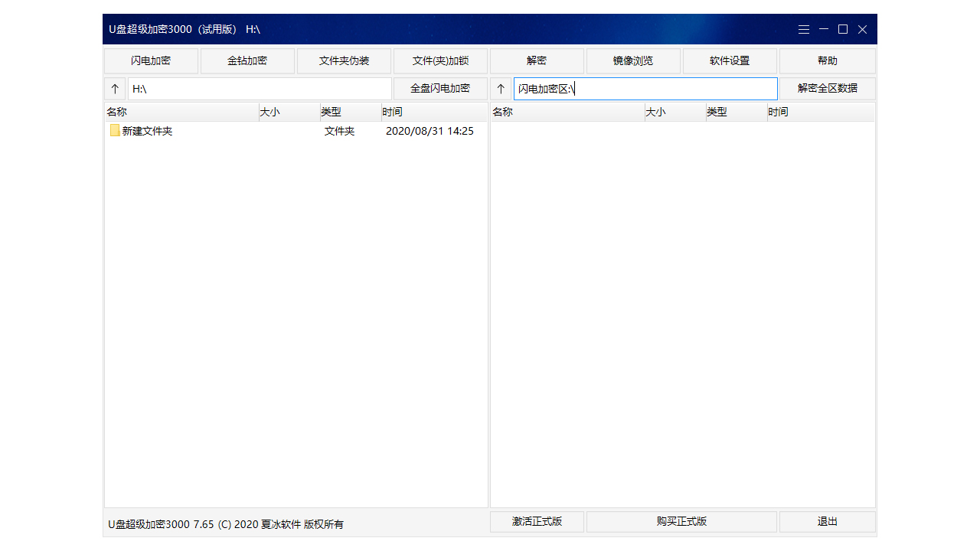The height and width of the screenshot is (551, 980).
Task: Go up one level in the 闪电加密区 pane
Action: 501,89
